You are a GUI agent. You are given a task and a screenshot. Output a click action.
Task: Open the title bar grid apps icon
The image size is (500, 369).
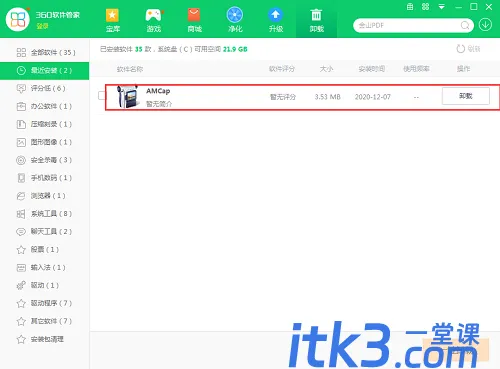(426, 7)
